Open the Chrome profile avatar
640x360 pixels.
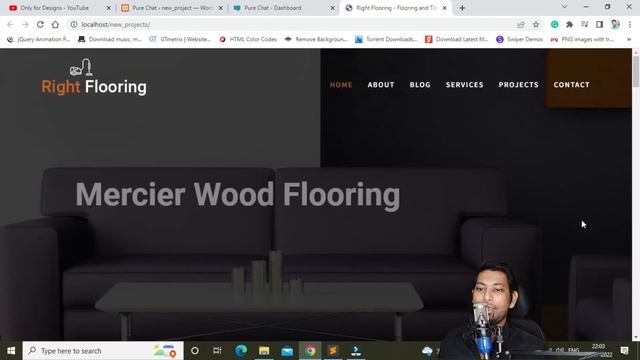coord(615,24)
